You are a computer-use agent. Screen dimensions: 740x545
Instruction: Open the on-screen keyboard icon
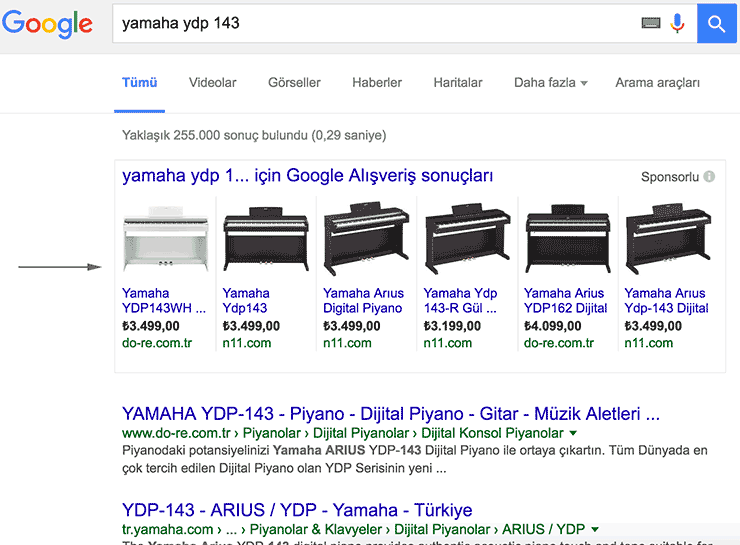click(x=651, y=23)
